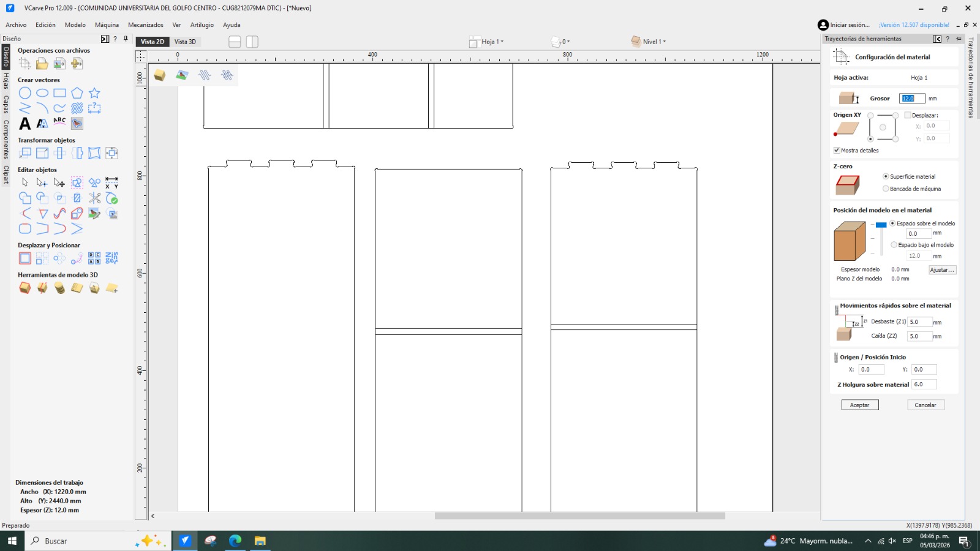Expand the Hoja 1 sheet dropdown
This screenshot has height=551, width=980.
[492, 42]
